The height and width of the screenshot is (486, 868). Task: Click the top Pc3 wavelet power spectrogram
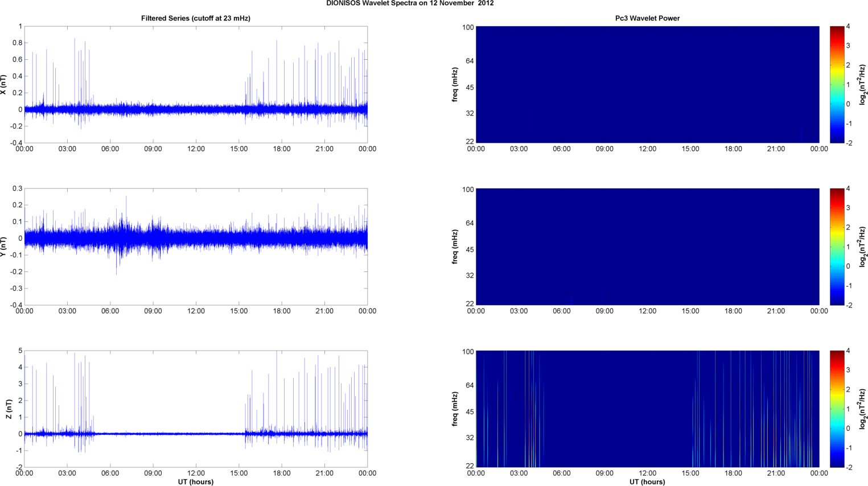coord(647,85)
